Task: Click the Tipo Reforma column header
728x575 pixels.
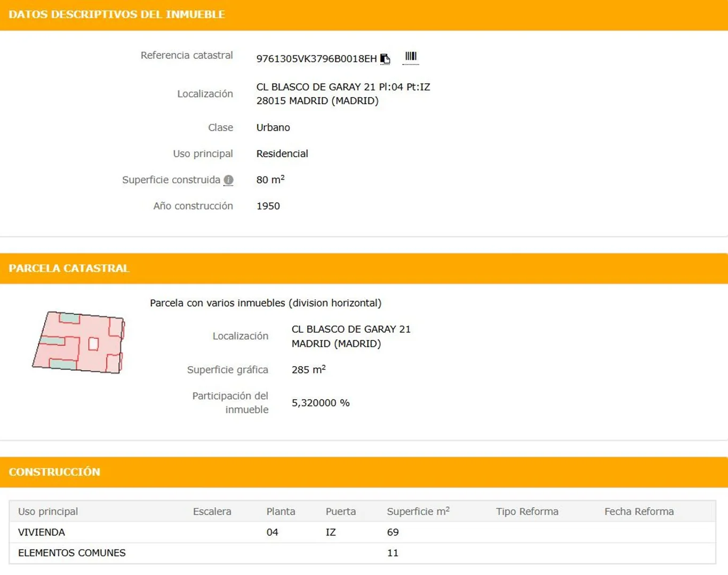Action: pyautogui.click(x=527, y=512)
